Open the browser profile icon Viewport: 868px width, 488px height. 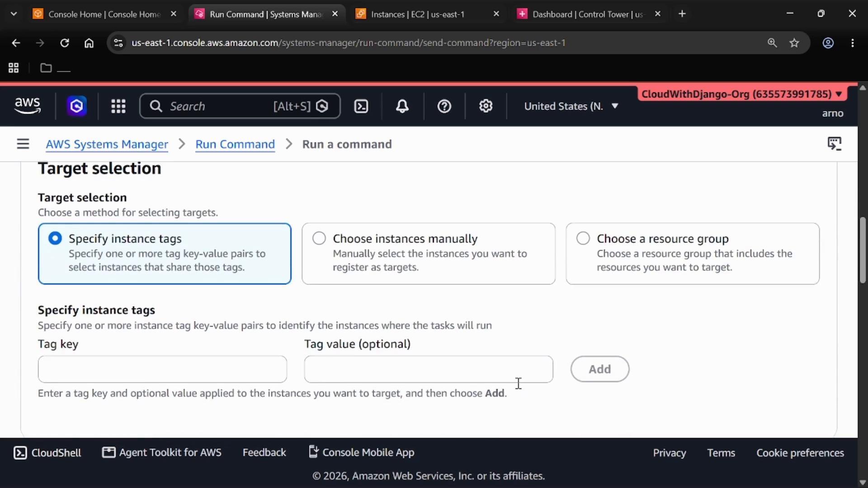(828, 43)
